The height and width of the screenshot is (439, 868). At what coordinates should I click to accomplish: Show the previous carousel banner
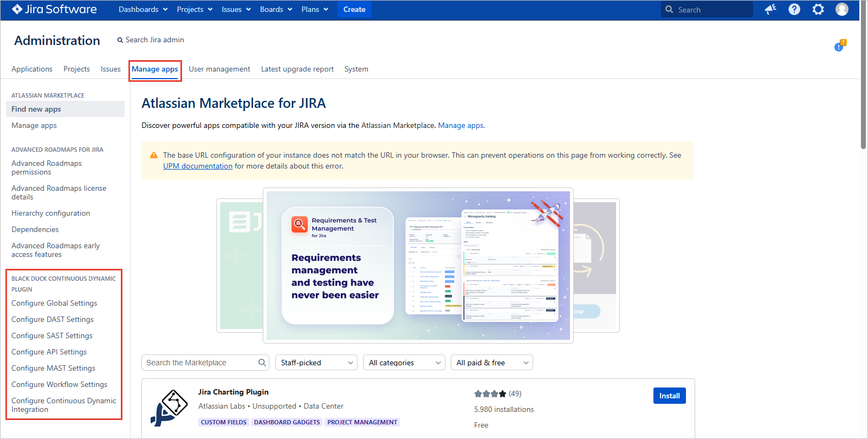coord(239,266)
